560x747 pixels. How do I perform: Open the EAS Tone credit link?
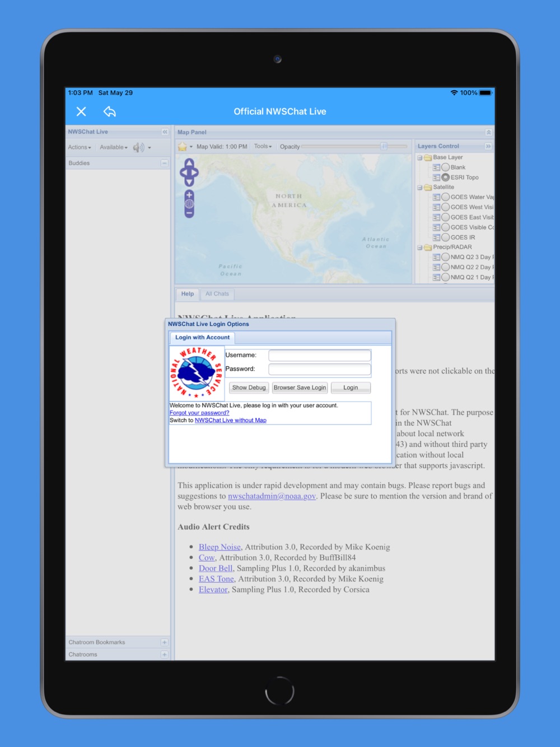pos(216,579)
